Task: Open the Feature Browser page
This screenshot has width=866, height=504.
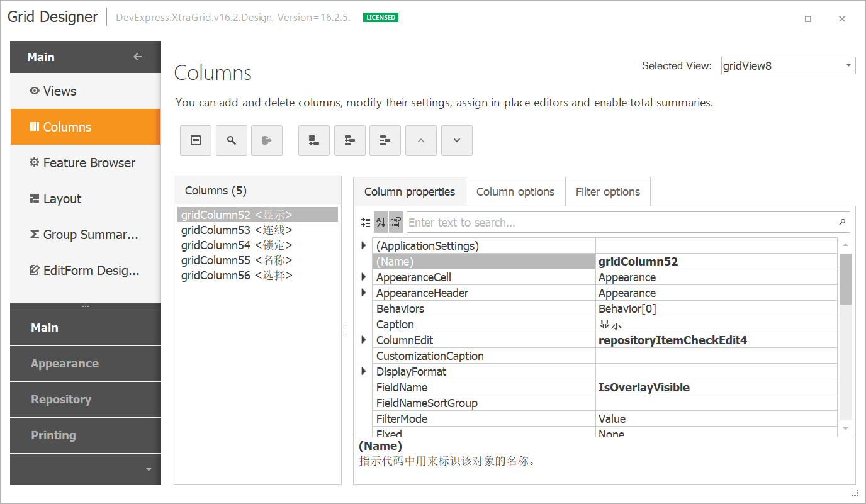Action: (86, 162)
